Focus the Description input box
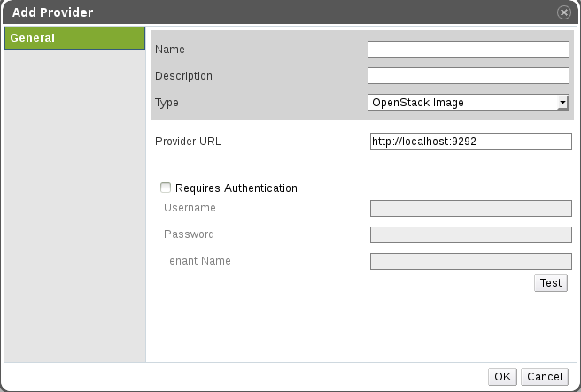The width and height of the screenshot is (581, 392). click(x=468, y=76)
